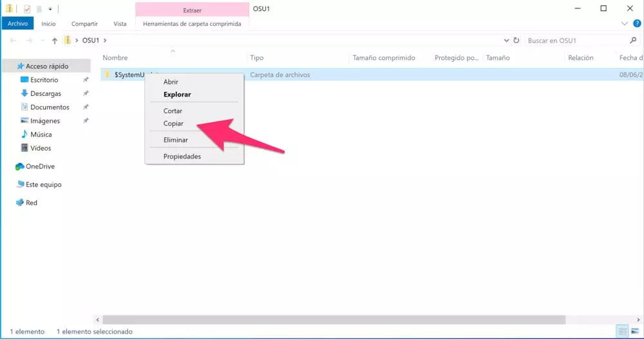Open Propiedades from the context menu
The height and width of the screenshot is (339, 644).
click(x=182, y=156)
